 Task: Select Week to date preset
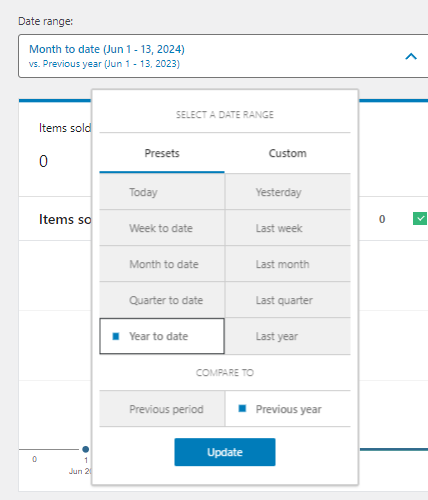[x=162, y=228]
